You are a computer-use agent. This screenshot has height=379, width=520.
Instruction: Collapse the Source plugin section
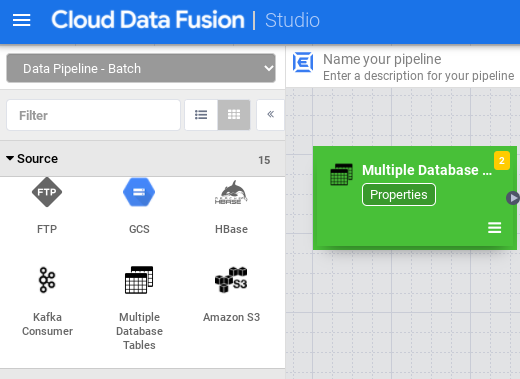tap(32, 159)
